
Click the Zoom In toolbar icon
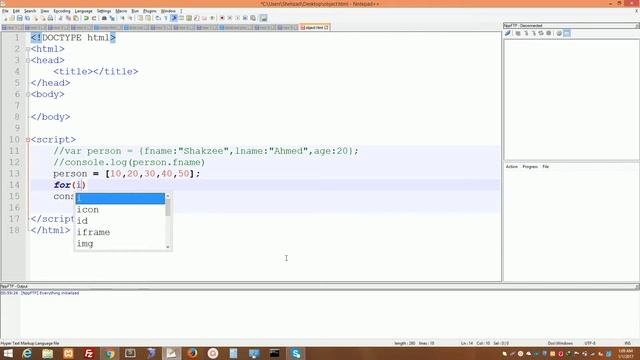point(122,18)
